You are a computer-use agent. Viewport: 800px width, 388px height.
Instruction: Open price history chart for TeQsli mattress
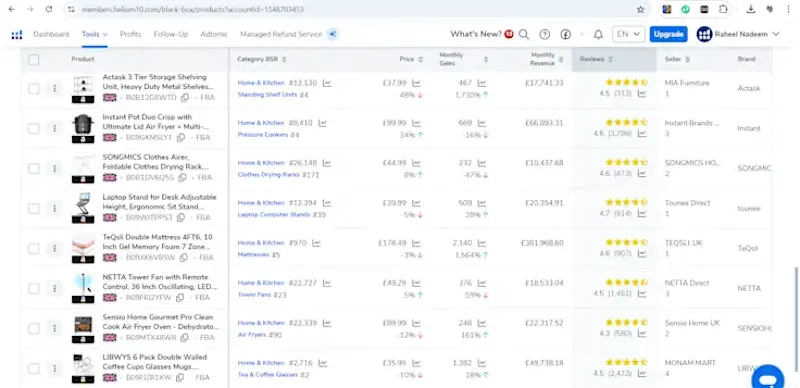coord(416,243)
